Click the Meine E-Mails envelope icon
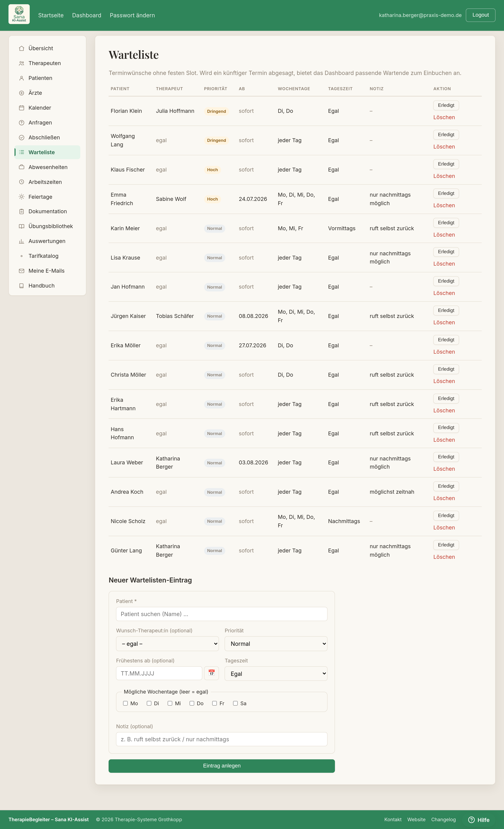Screen dimensions: 504x829 (x=22, y=271)
